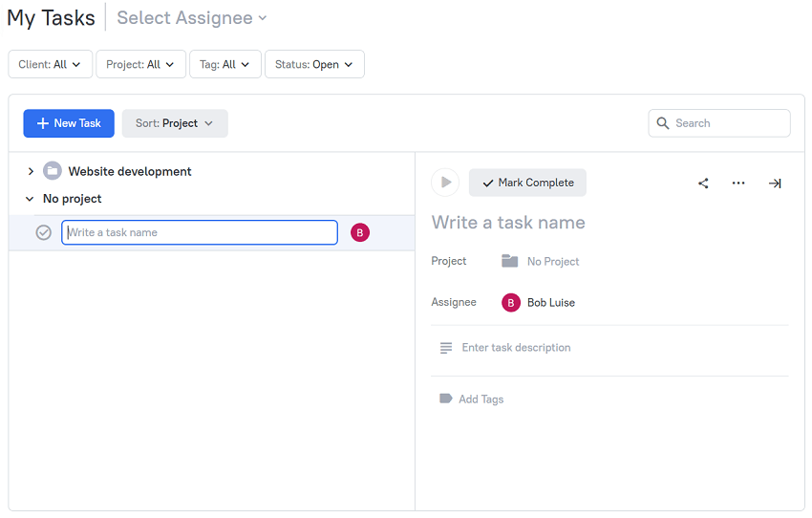Click the Mark Complete button
Screen dimensions: 812x518
[x=527, y=183]
